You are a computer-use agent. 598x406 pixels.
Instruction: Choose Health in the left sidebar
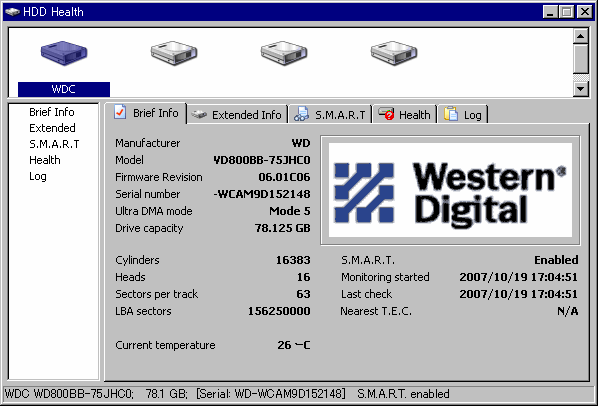[x=45, y=160]
